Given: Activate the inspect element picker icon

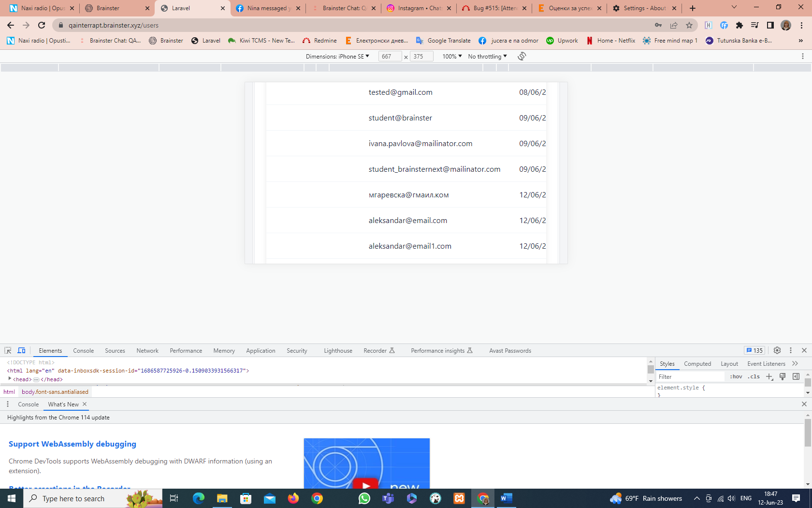Looking at the screenshot, I should pyautogui.click(x=8, y=351).
